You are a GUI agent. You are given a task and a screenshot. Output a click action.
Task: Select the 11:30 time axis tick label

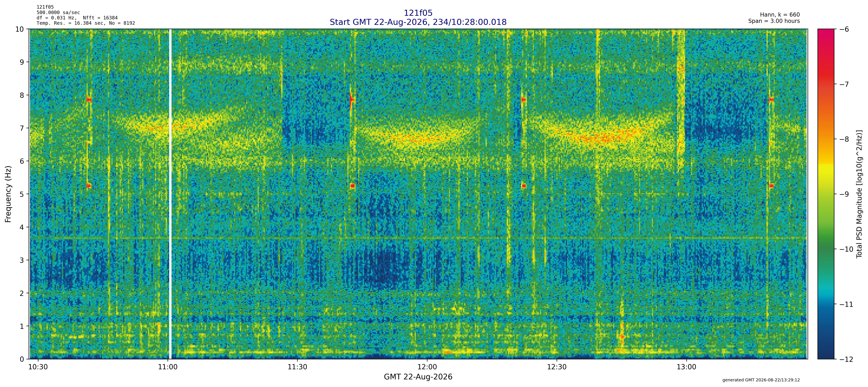point(298,367)
